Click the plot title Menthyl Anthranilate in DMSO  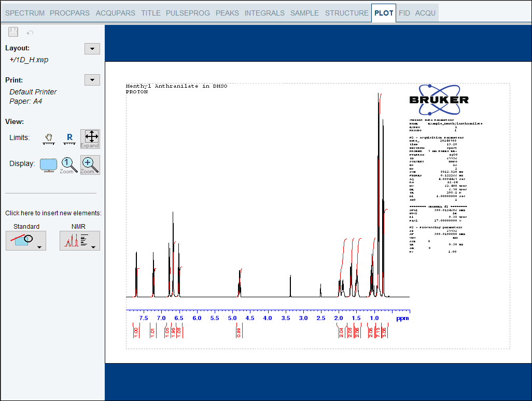click(176, 86)
